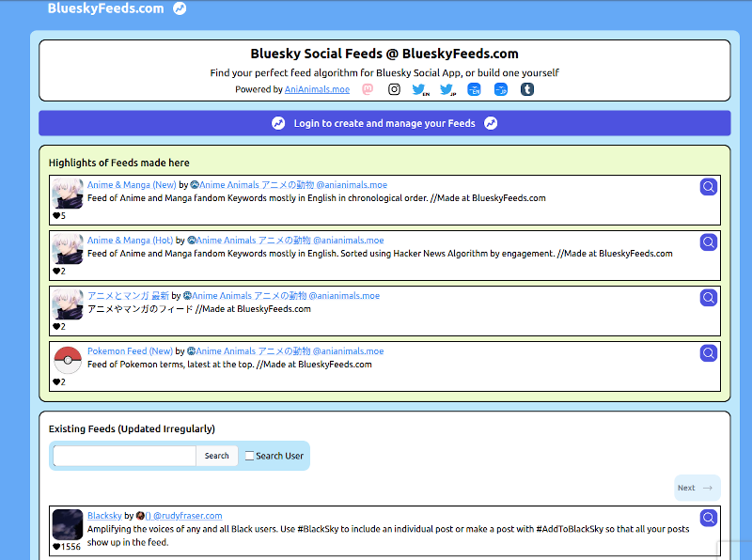
Task: Click the chart logo icon beside BlueskyFeeds.com title
Action: pos(180,8)
